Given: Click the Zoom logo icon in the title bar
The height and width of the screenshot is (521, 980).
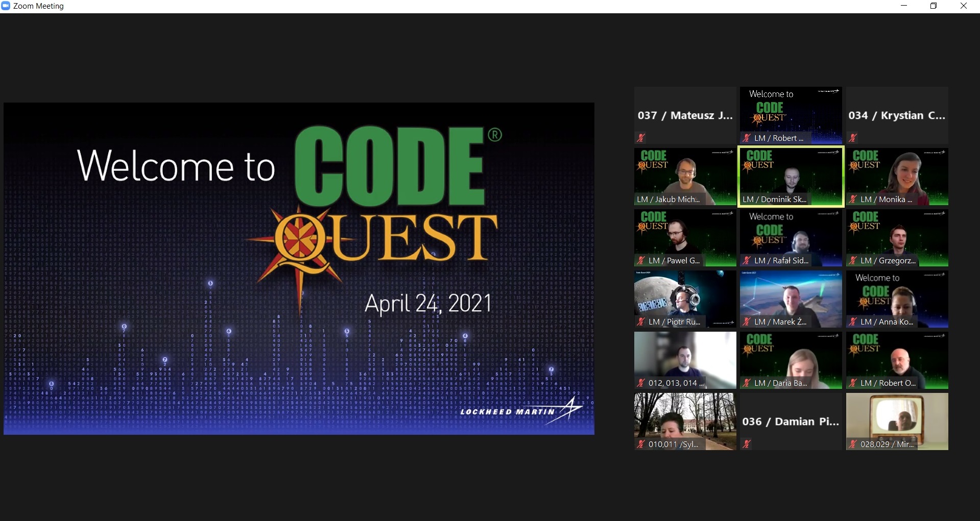Looking at the screenshot, I should click(x=6, y=6).
